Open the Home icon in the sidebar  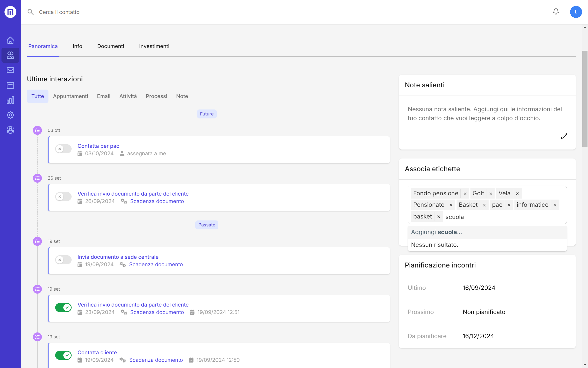10,40
